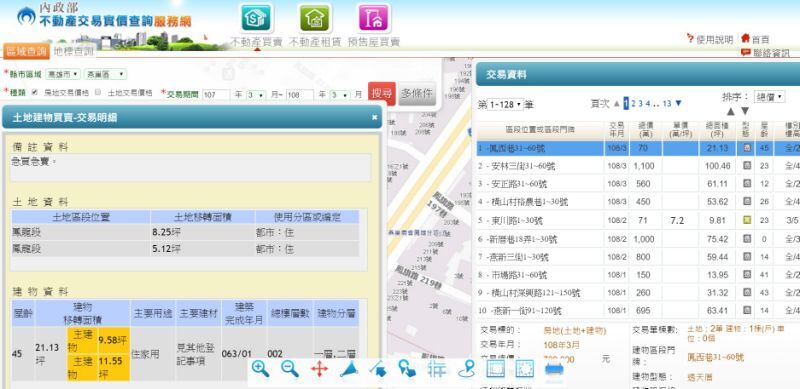
Task: Select row 7 燕新三街1~30號
Action: [638, 257]
